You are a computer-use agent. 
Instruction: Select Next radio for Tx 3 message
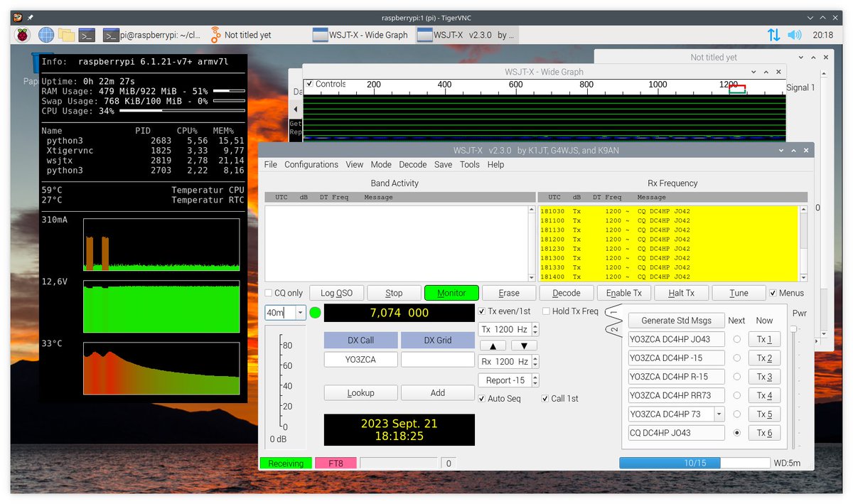click(x=736, y=377)
